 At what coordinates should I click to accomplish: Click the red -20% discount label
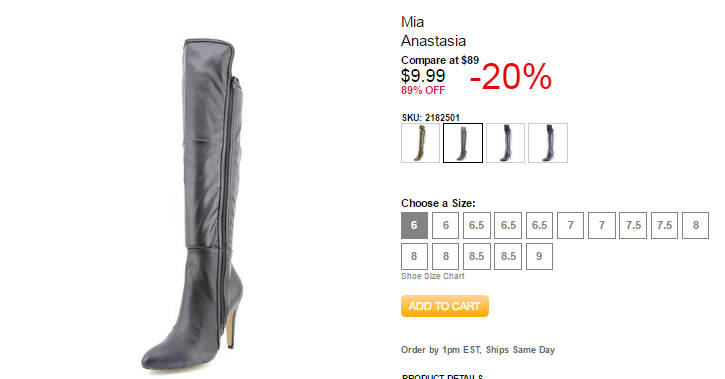coord(510,76)
